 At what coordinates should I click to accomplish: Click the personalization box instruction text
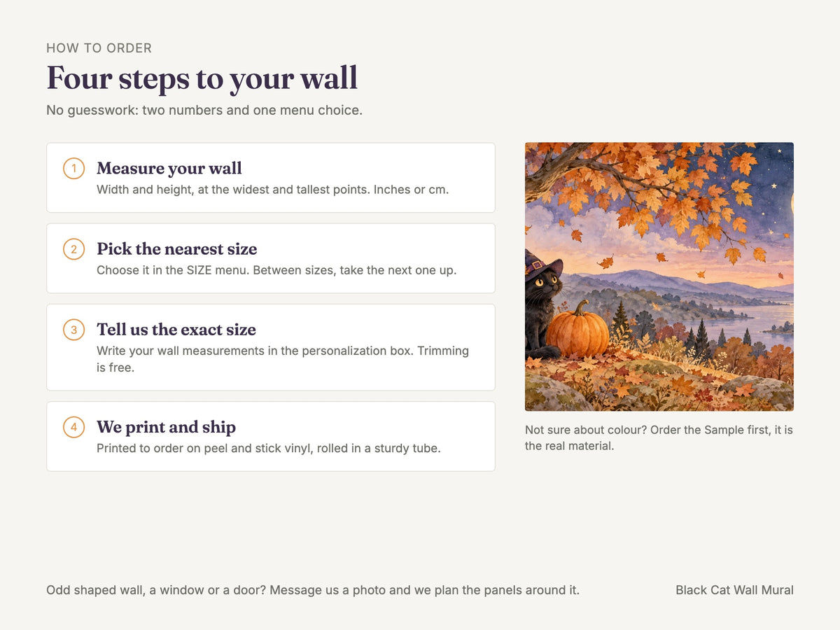point(283,359)
